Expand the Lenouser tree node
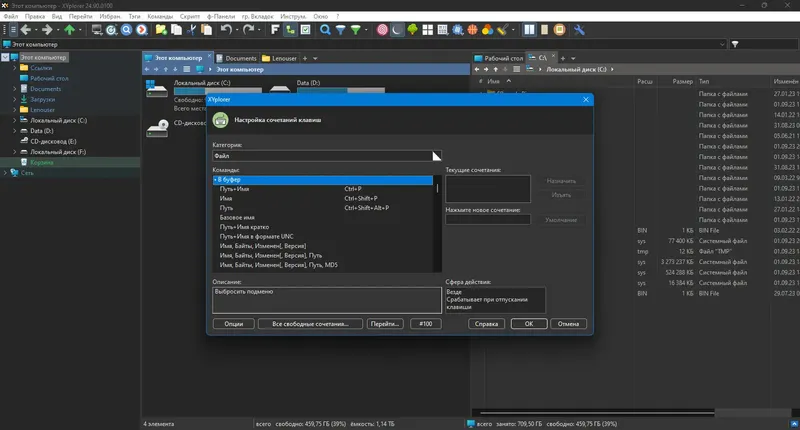Viewport: 800px width, 430px height. (14, 110)
